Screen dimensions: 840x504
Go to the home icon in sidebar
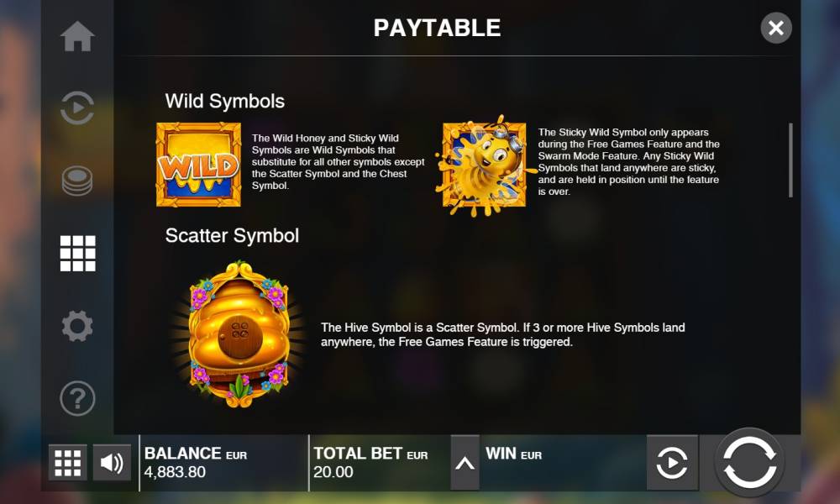(x=77, y=36)
